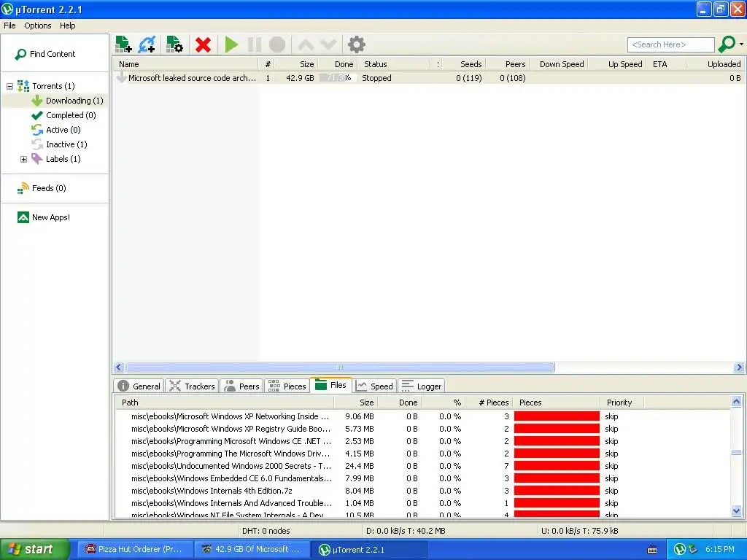Sort torrents by the Size column header
The height and width of the screenshot is (560, 747).
pos(296,64)
